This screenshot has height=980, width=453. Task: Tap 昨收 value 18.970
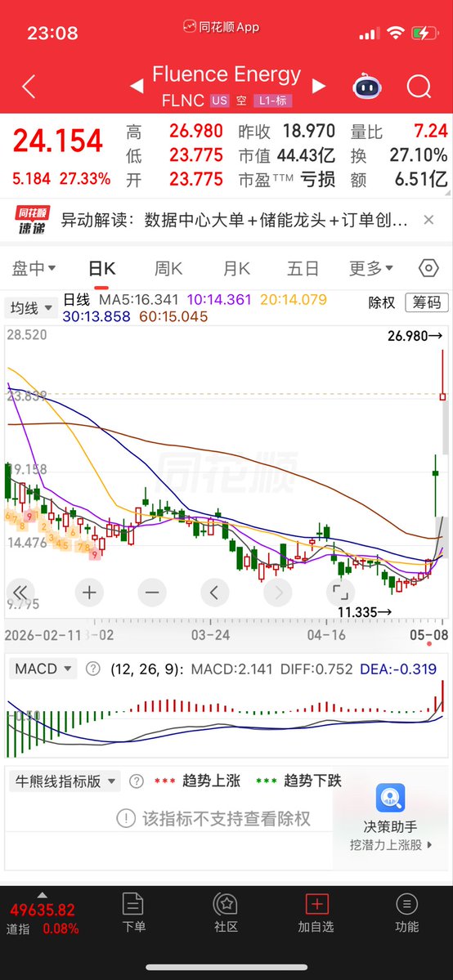pyautogui.click(x=308, y=132)
